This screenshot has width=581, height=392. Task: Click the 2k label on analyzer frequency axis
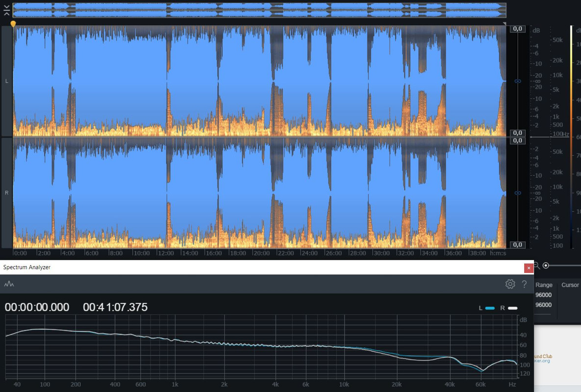pyautogui.click(x=224, y=385)
